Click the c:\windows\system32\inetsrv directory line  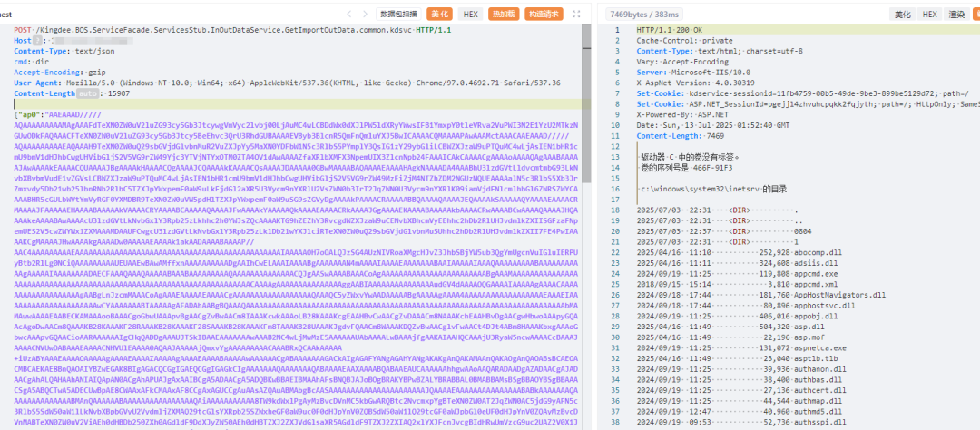(713, 189)
